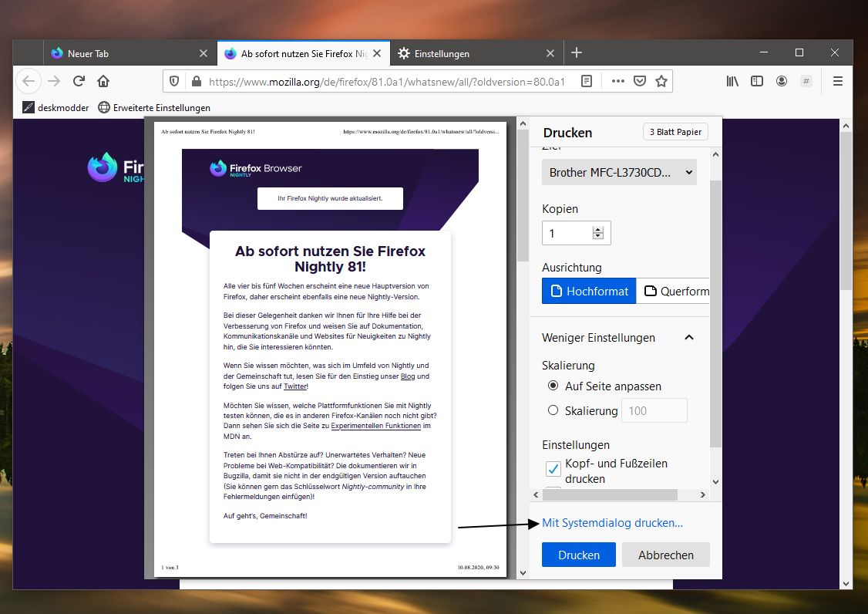Open the Firefox home page icon
Screen dimensions: 868x614
coord(103,82)
